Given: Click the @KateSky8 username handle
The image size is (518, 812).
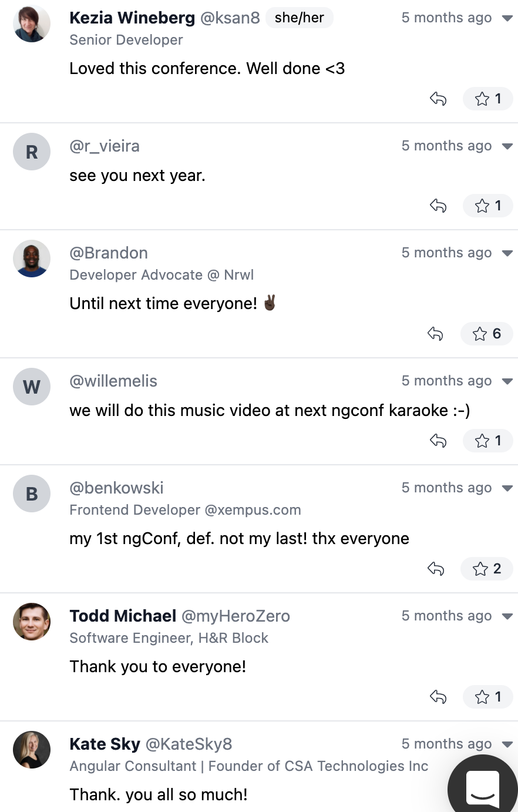Looking at the screenshot, I should [x=189, y=744].
